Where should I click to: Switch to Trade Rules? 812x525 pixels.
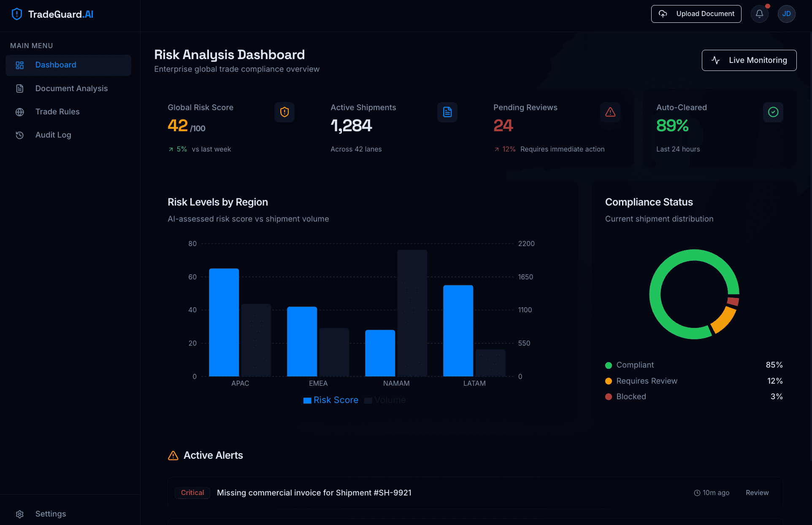(57, 111)
